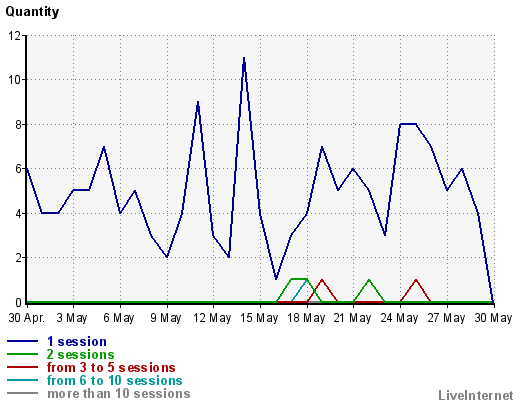Click the Quantity chart title

point(32,12)
